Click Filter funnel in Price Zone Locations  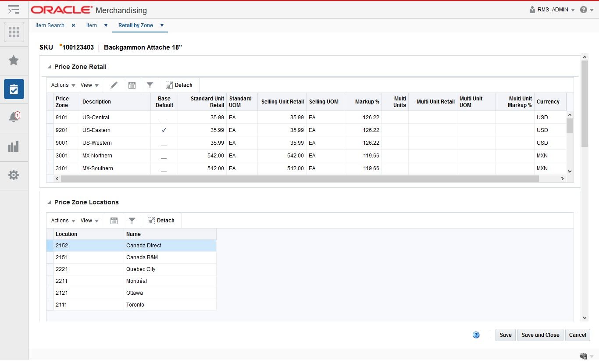pyautogui.click(x=132, y=221)
